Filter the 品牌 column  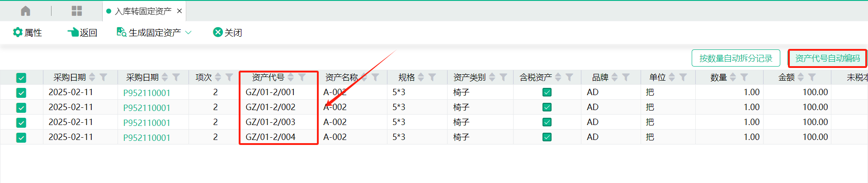[x=626, y=77]
